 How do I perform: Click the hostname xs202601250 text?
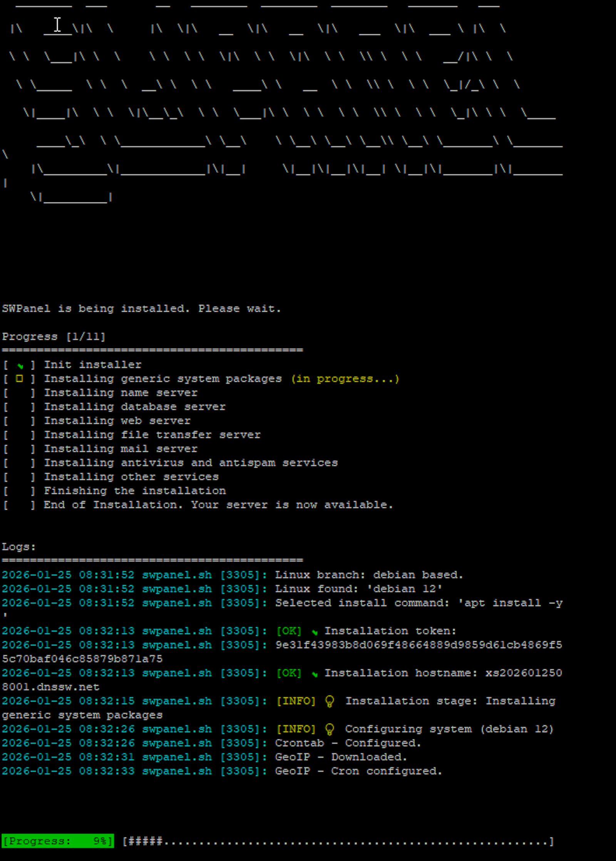point(524,673)
